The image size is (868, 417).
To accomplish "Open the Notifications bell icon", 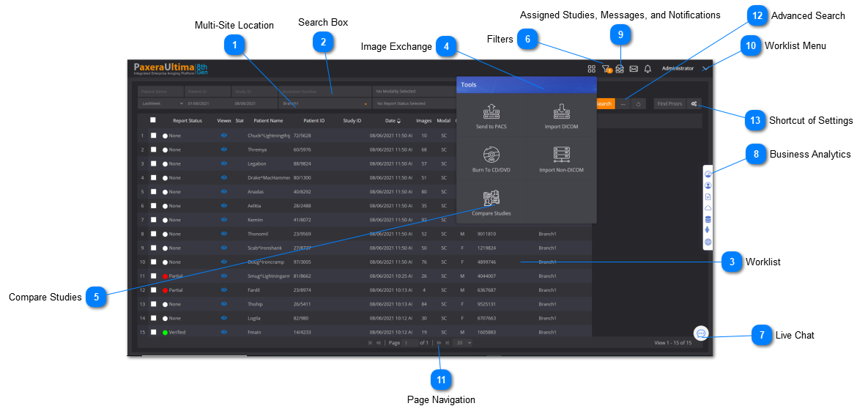I will coord(648,69).
